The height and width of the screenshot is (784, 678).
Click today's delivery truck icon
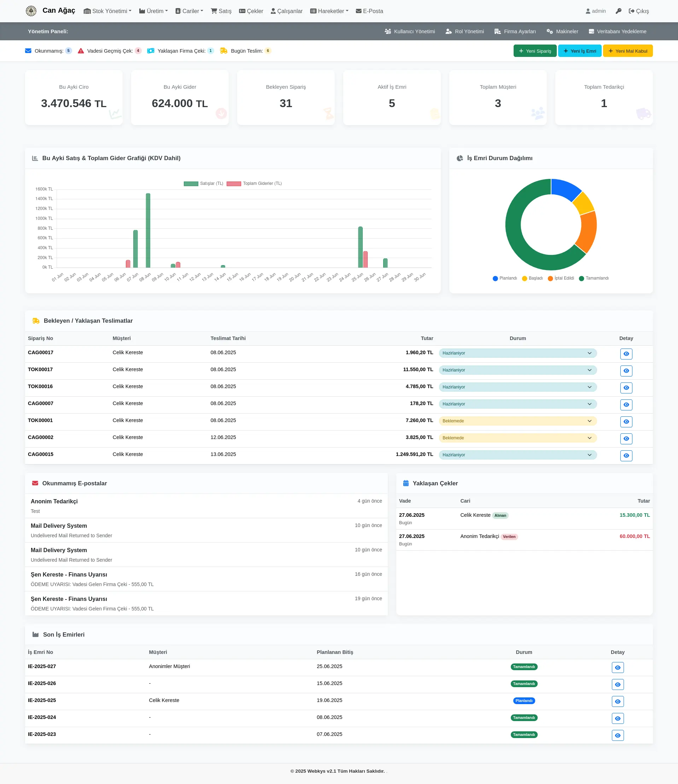coord(224,51)
